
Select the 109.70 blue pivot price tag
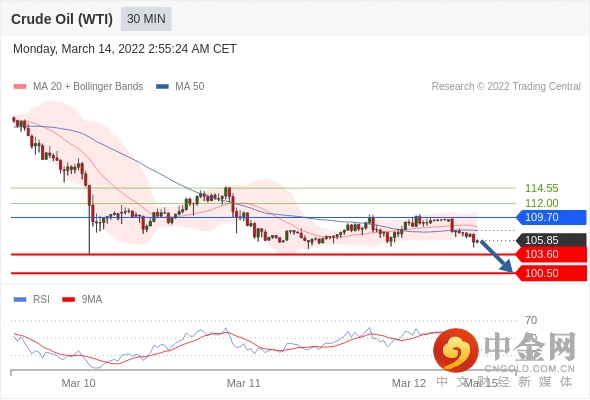[x=551, y=217]
